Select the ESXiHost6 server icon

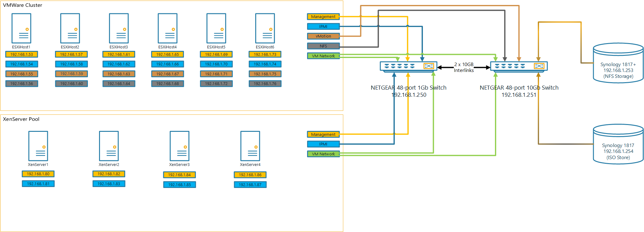pos(265,28)
